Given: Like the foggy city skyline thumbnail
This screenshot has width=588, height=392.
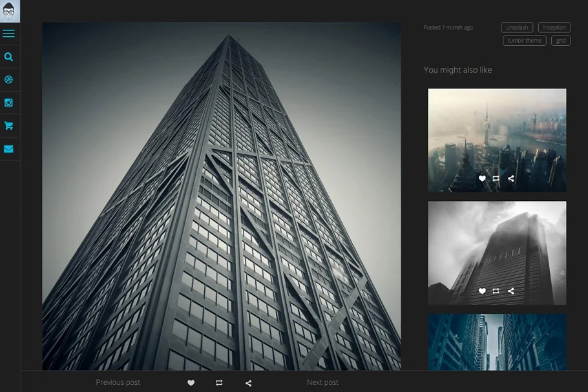Looking at the screenshot, I should coord(482,178).
